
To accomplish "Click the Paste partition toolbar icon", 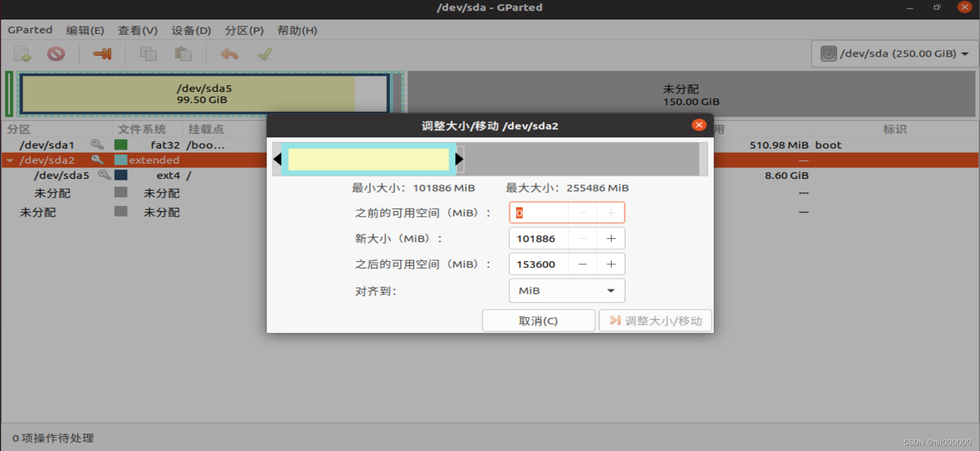I will pos(183,54).
